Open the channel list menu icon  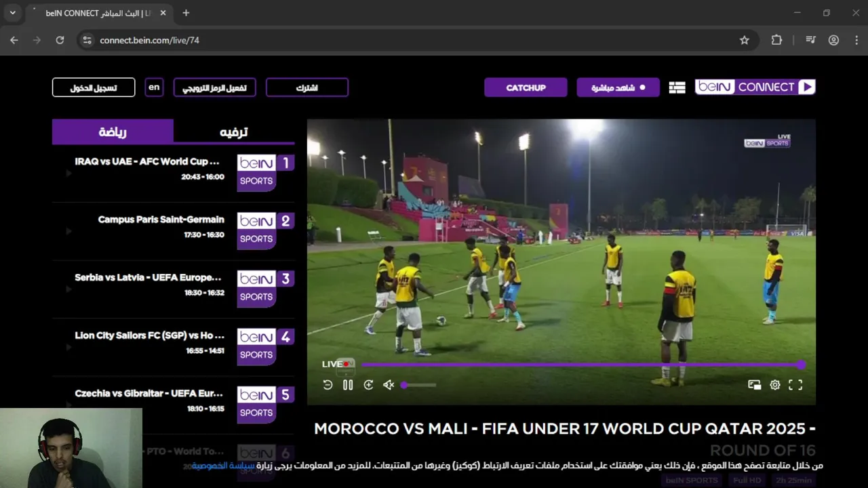(677, 87)
